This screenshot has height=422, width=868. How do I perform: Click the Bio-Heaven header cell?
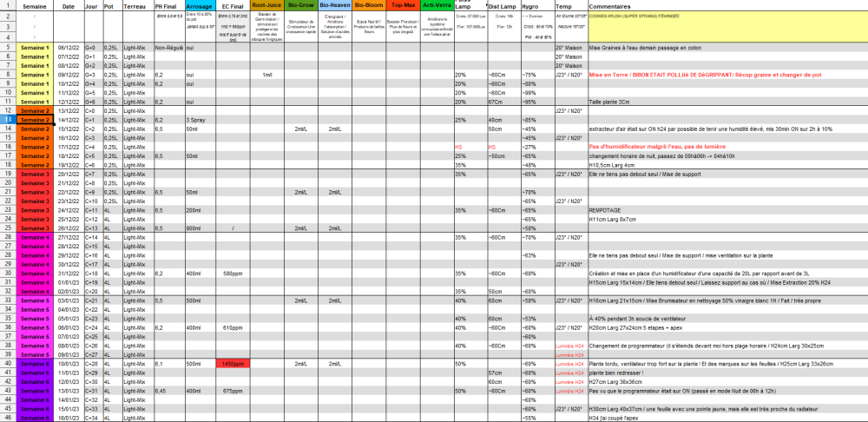[335, 6]
